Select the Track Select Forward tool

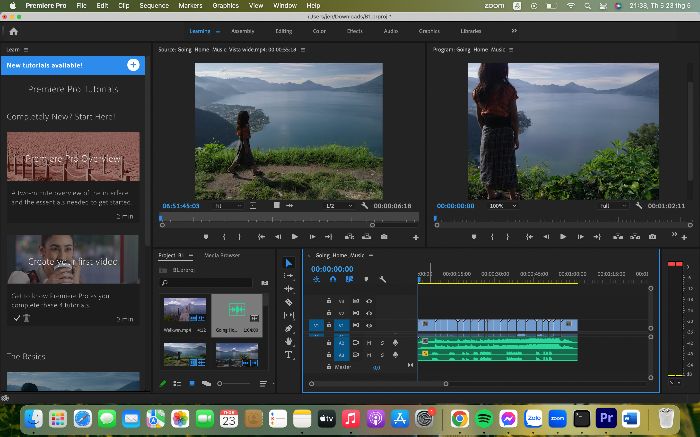coord(288,276)
